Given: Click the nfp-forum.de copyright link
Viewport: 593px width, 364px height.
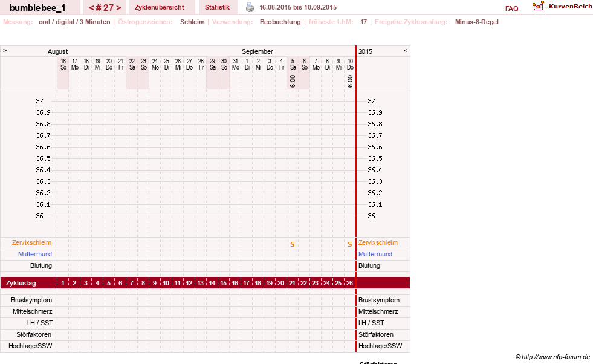Looking at the screenshot, I should tap(552, 357).
